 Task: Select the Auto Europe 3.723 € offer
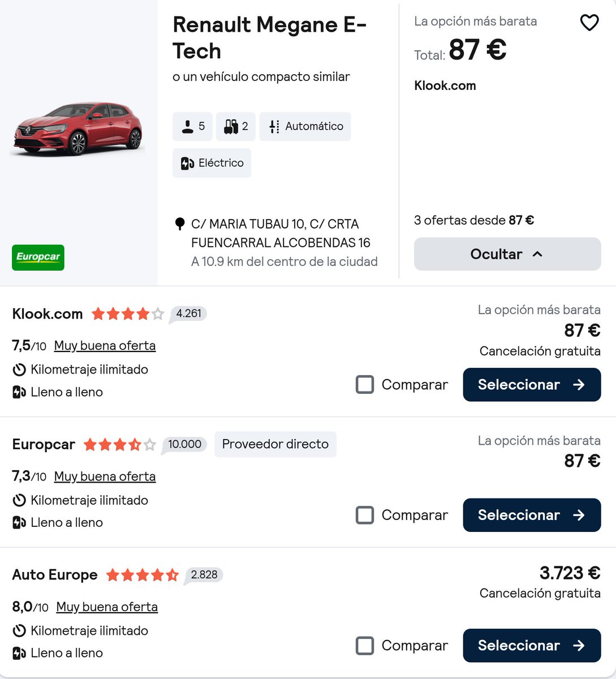pyautogui.click(x=532, y=646)
